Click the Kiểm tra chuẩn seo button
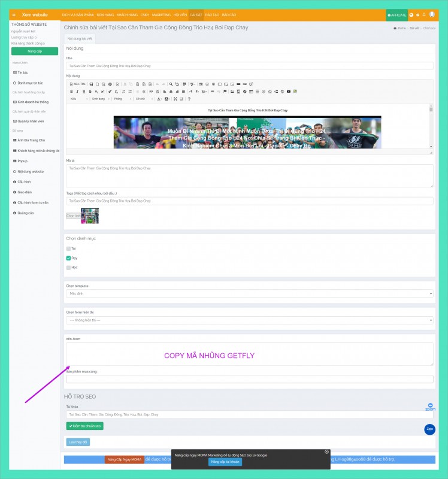Image resolution: width=448 pixels, height=479 pixels. (85, 426)
